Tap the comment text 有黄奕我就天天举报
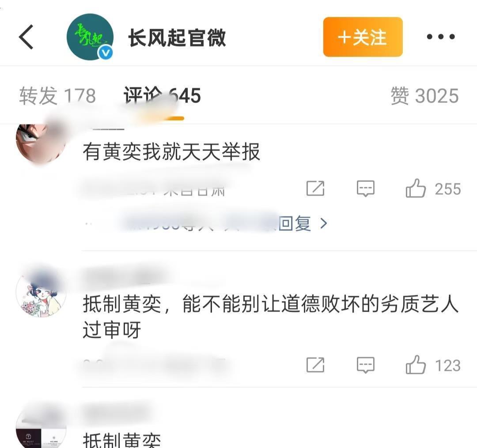Image resolution: width=477 pixels, height=448 pixels. coord(171,152)
